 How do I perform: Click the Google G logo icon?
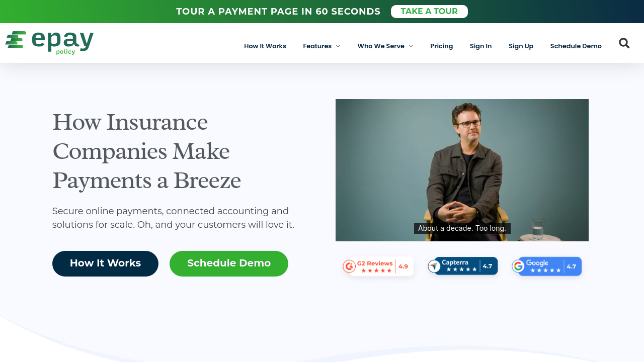(x=518, y=266)
